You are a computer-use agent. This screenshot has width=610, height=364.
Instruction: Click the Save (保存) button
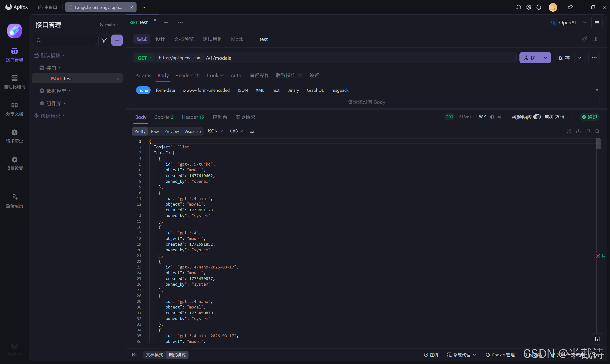(x=564, y=58)
